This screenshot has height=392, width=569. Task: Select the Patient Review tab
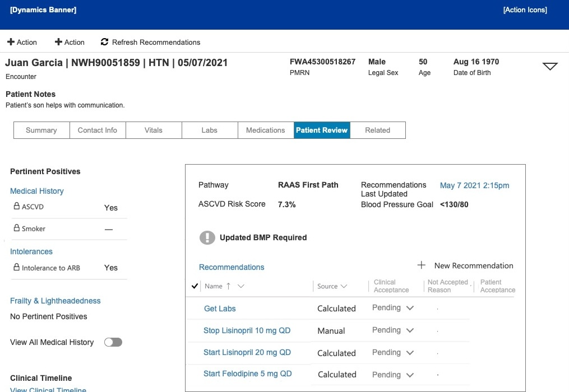click(322, 130)
